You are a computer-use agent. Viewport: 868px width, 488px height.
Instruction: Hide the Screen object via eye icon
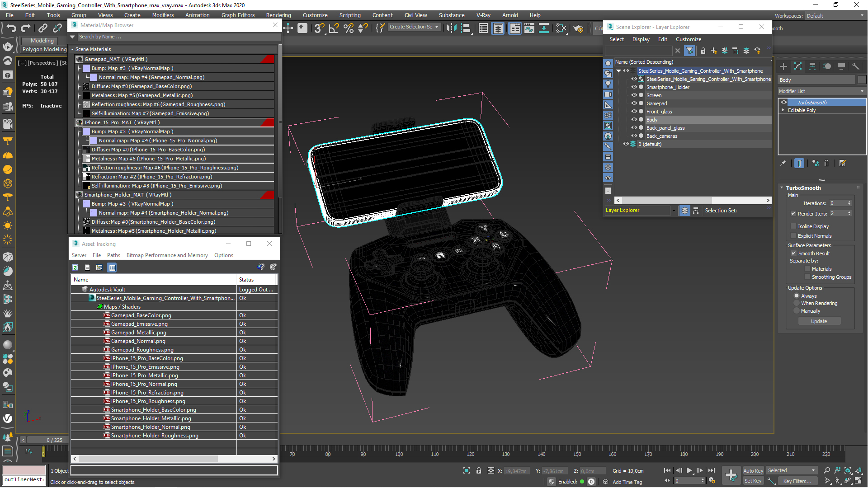pos(634,95)
